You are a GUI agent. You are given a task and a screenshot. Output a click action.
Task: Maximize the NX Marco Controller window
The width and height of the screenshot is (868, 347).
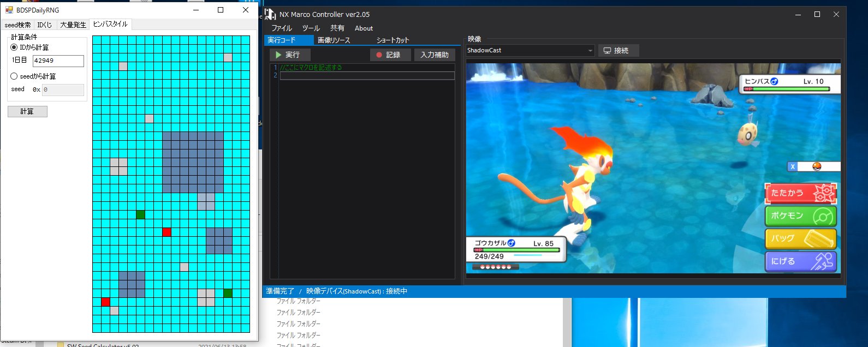tap(817, 14)
